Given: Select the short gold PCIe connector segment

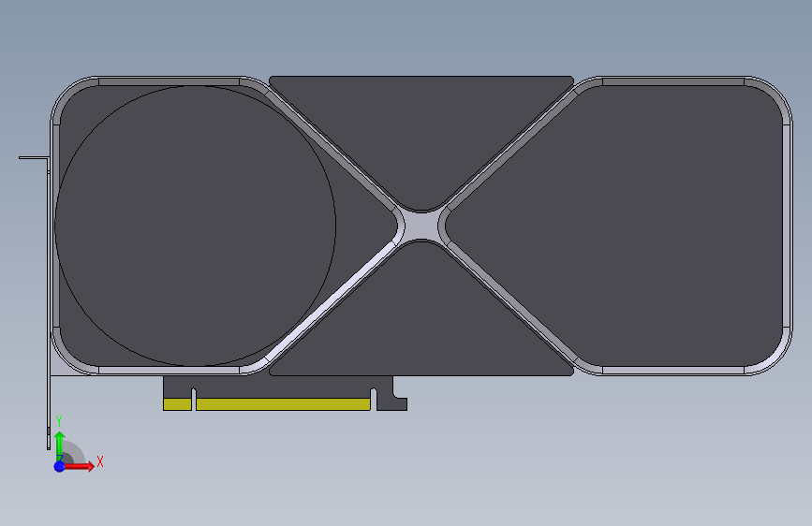Looking at the screenshot, I should (x=178, y=404).
